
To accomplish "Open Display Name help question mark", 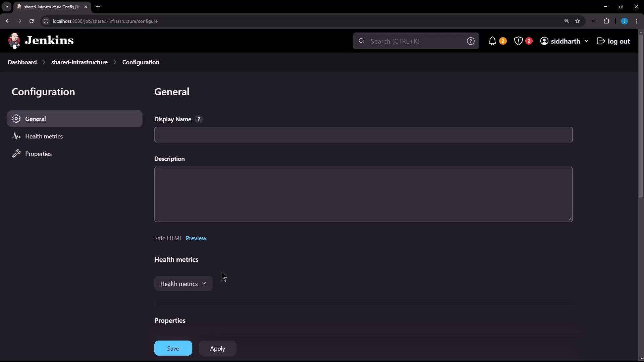I will (199, 119).
